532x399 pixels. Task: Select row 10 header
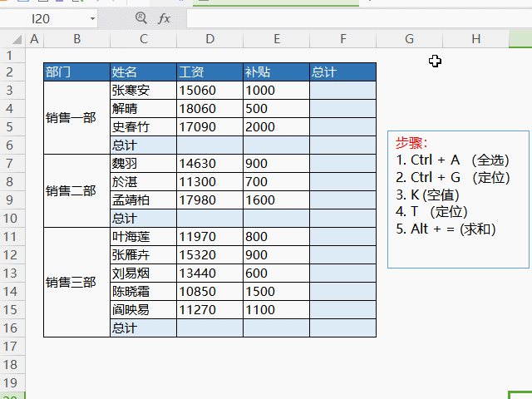12,218
